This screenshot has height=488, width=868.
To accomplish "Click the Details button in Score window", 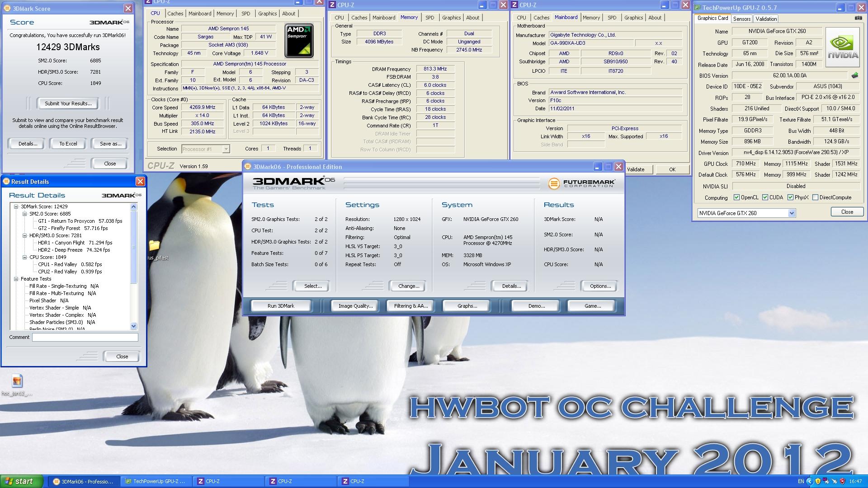I will tap(28, 144).
